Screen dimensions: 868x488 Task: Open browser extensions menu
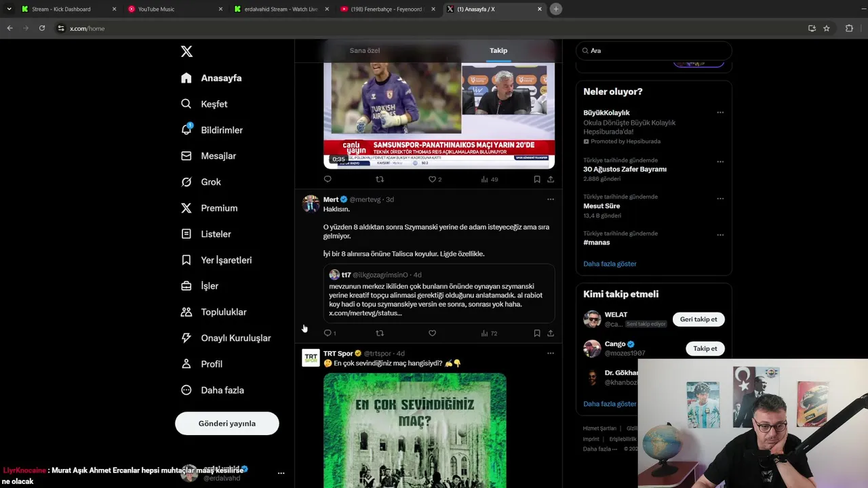pos(849,28)
